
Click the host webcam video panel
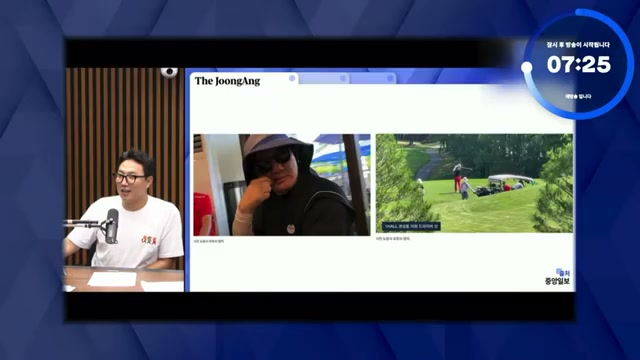[124, 180]
